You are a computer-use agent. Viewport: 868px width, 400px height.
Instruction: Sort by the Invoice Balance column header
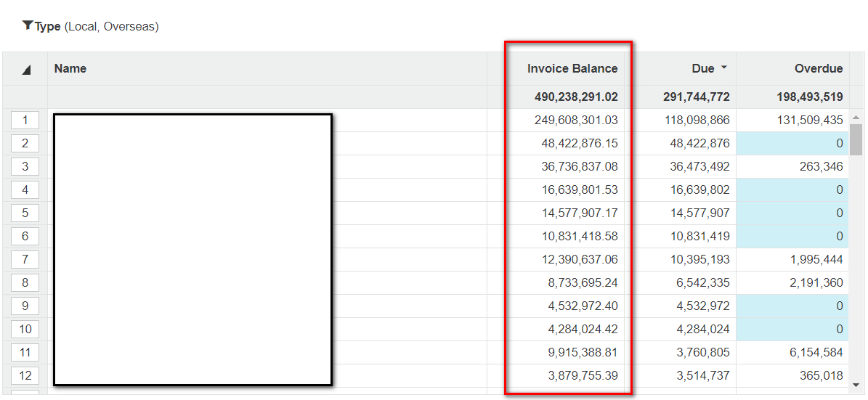(572, 69)
